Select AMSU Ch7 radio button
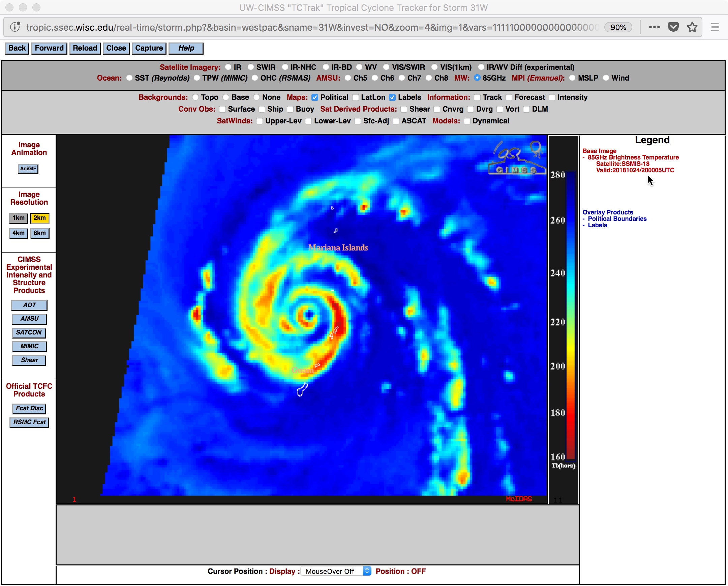The height and width of the screenshot is (586, 728). pyautogui.click(x=402, y=78)
